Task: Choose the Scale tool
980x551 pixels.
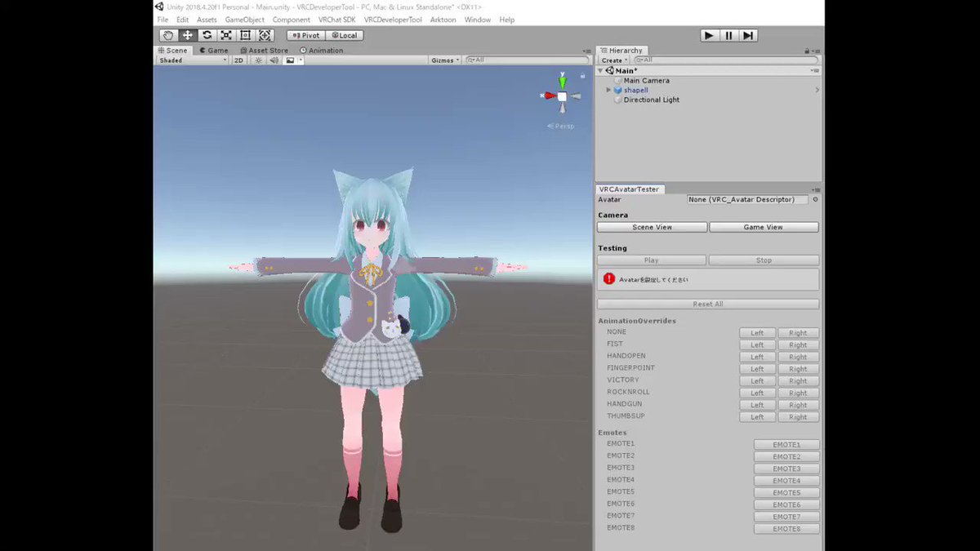Action: [226, 35]
